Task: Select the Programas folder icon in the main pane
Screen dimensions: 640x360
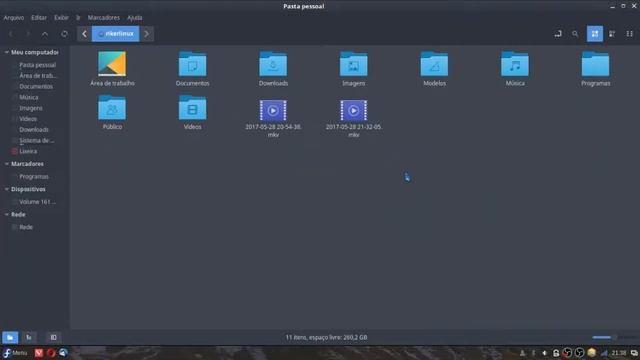Action: (x=596, y=64)
